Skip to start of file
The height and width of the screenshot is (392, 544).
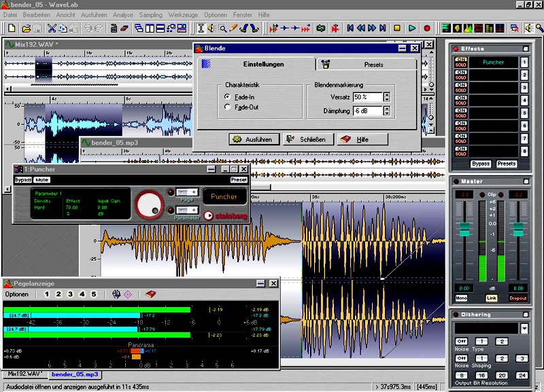click(x=350, y=29)
